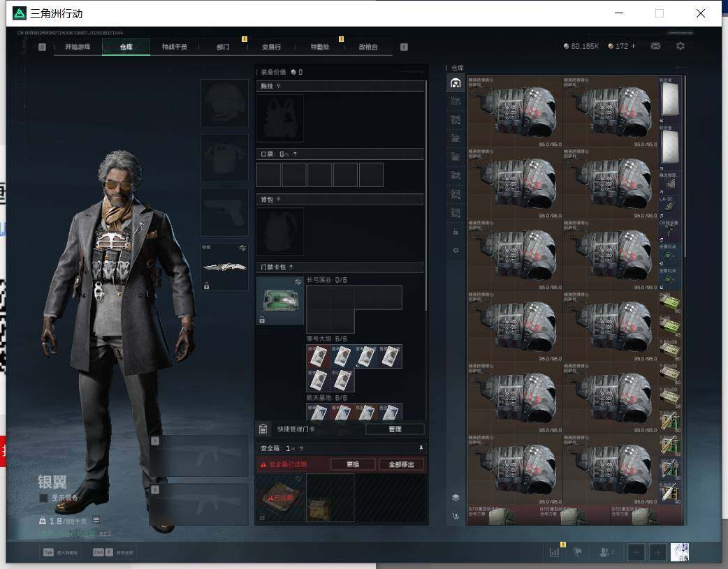728x569 pixels.
Task: Go to the 交易行 tab
Action: (x=271, y=47)
